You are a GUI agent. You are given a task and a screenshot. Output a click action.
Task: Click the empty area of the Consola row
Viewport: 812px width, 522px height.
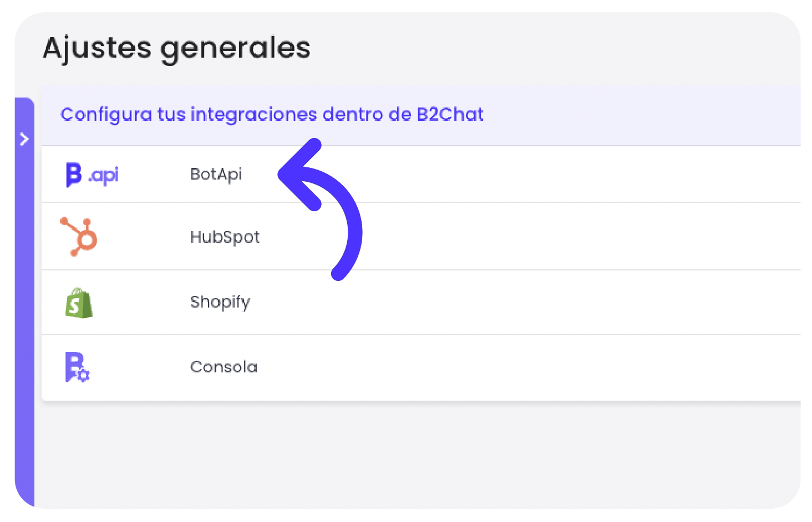click(x=527, y=367)
